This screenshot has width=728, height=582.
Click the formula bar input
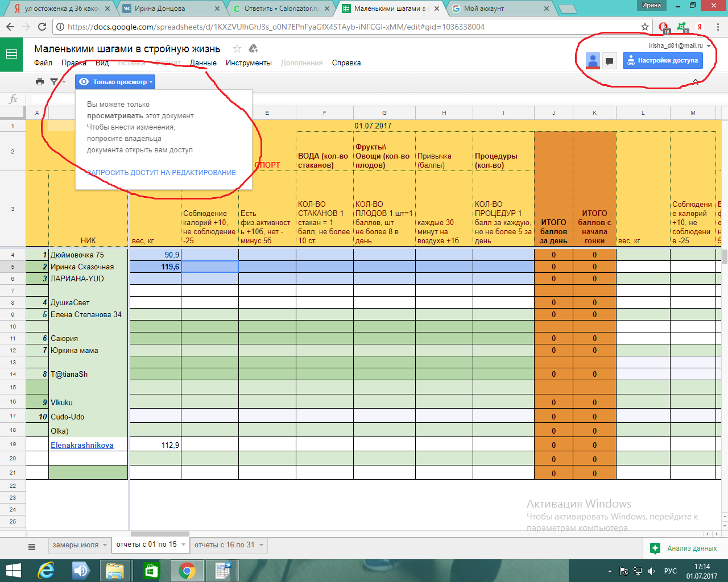[375, 99]
